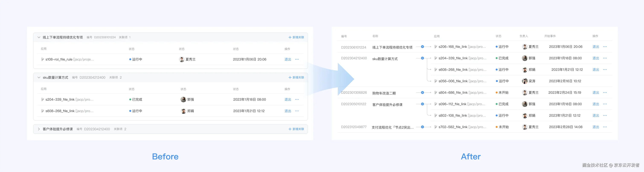
Task: Click 编号 column header in After table
Action: [x=344, y=36]
